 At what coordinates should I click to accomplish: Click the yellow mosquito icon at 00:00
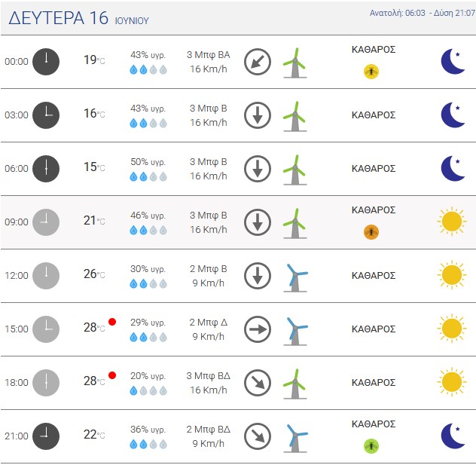point(371,72)
